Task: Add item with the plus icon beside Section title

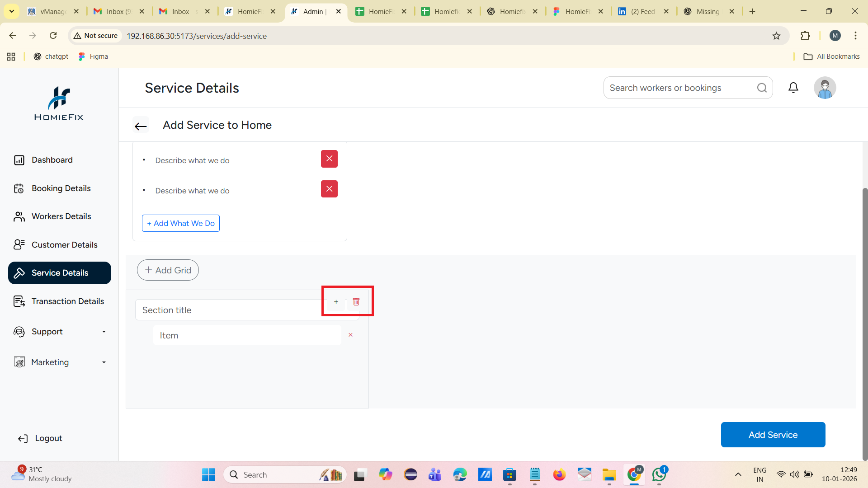Action: click(336, 302)
